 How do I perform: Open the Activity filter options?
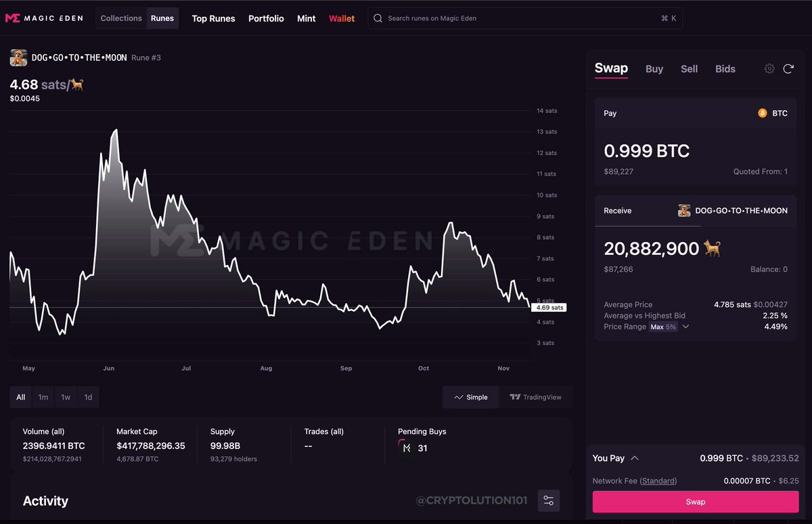[548, 500]
